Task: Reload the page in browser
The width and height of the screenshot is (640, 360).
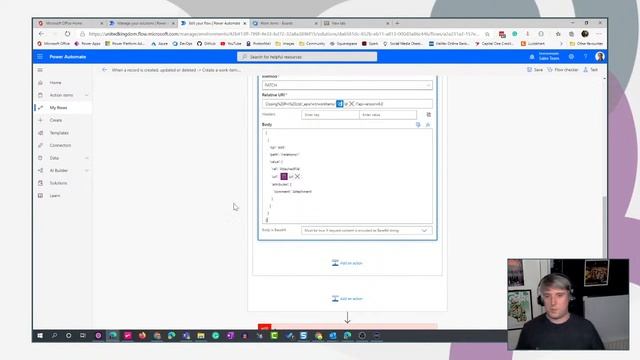Action: click(67, 34)
